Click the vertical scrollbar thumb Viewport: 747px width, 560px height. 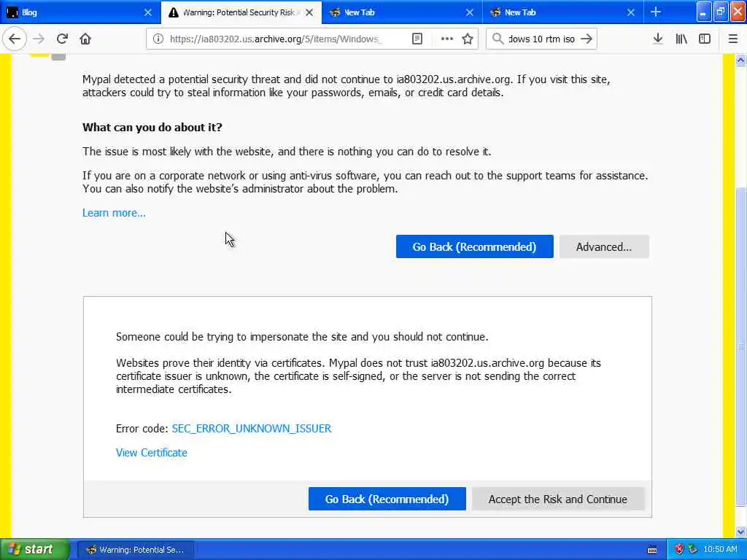pyautogui.click(x=740, y=346)
